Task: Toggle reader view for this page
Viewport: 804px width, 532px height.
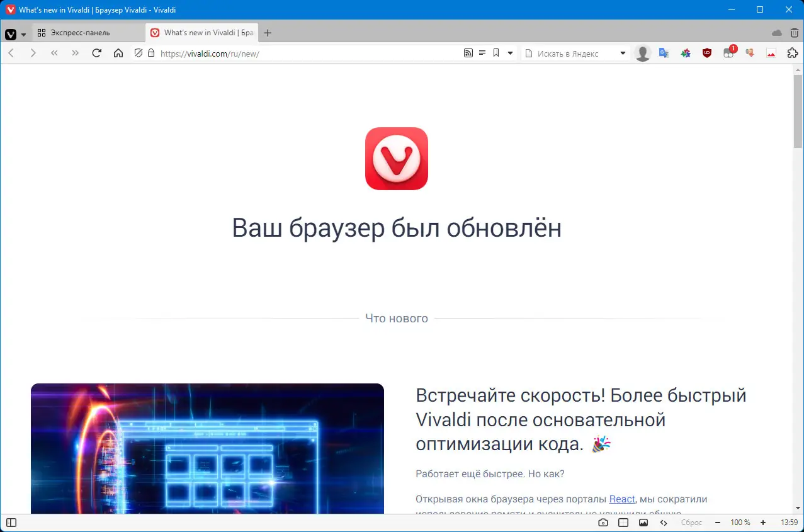Action: (482, 54)
